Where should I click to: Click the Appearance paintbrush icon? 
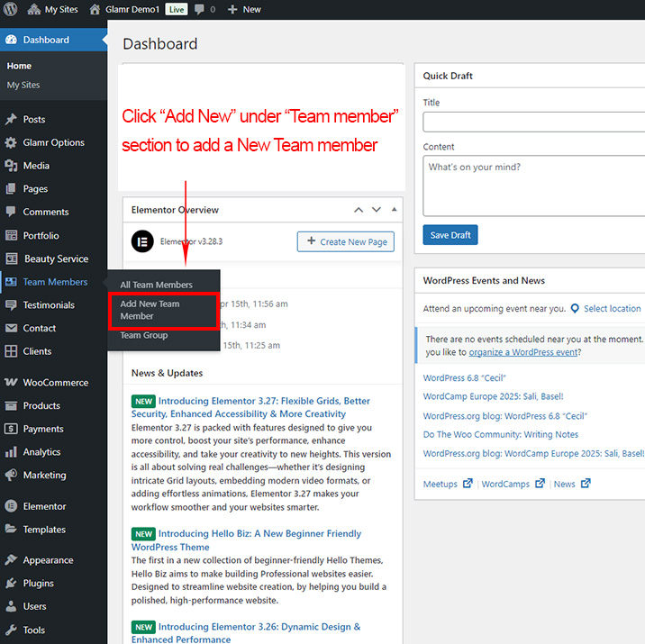pyautogui.click(x=11, y=559)
